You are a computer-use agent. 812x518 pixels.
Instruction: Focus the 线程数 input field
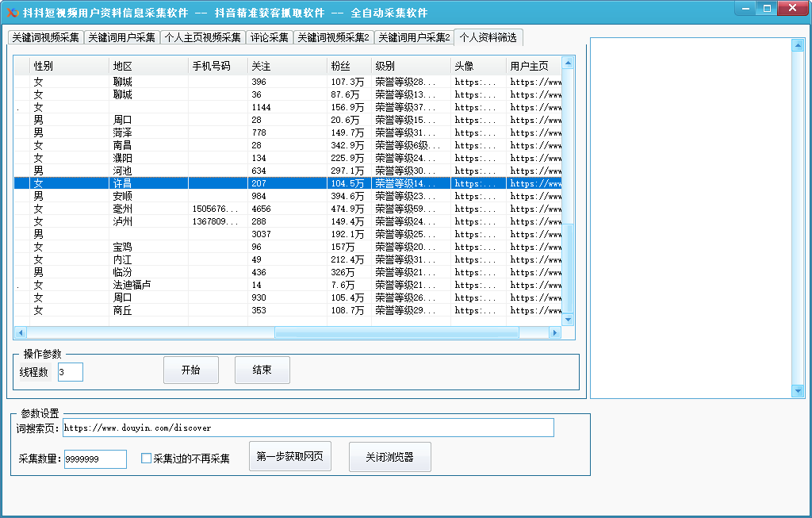coord(71,372)
